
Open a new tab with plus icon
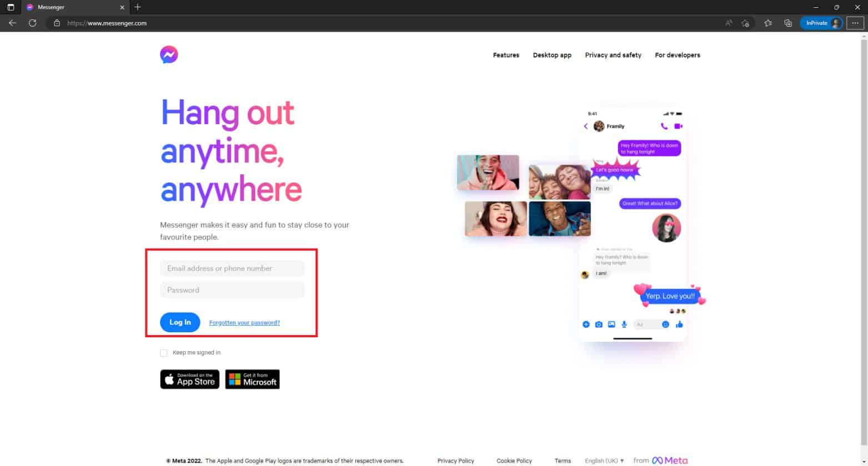(x=138, y=7)
